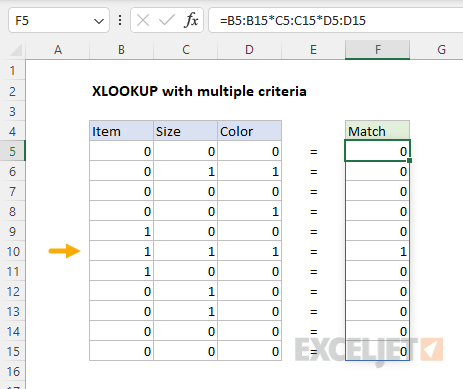Select column B header
Viewport: 463px width, 389px height.
point(121,50)
